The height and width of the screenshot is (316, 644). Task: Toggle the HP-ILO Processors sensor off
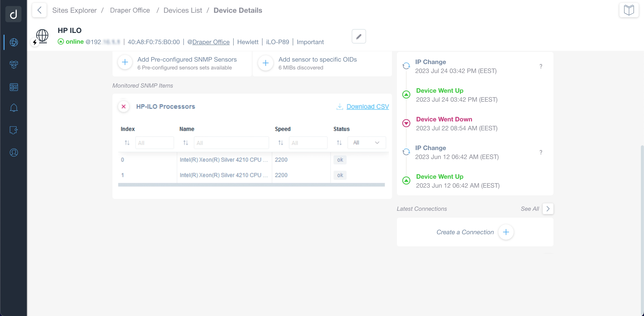pos(123,107)
